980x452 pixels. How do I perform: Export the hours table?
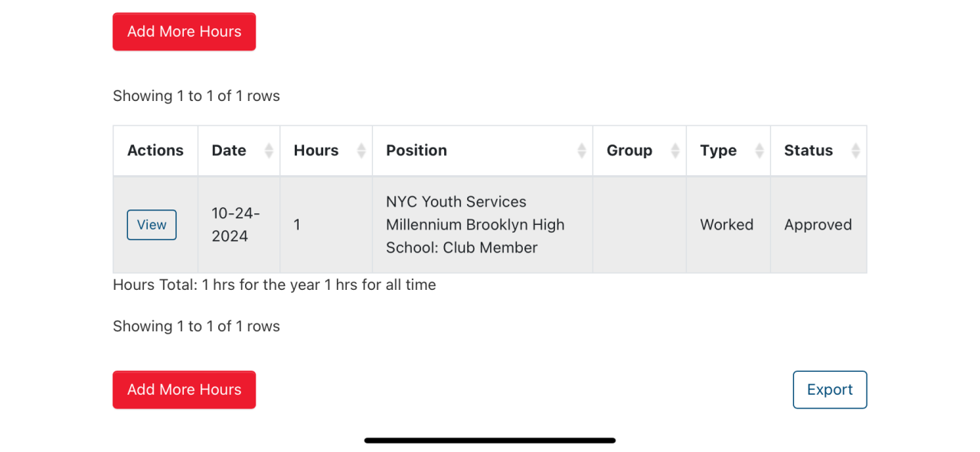(829, 390)
